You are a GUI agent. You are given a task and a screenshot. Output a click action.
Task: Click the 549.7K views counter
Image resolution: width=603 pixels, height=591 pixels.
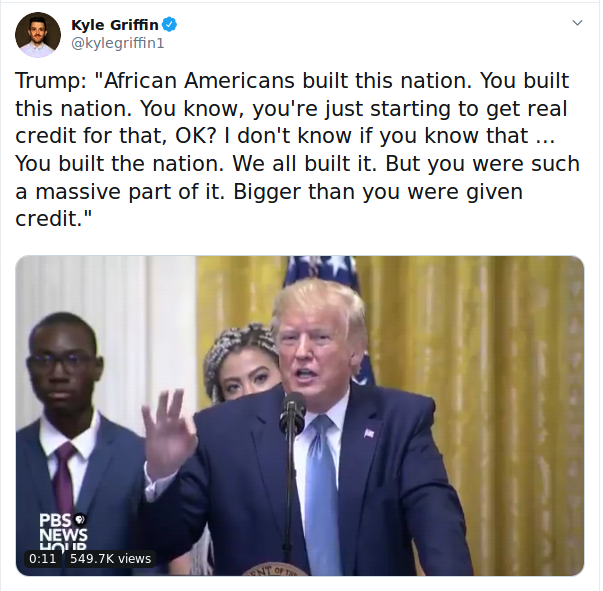coord(110,558)
